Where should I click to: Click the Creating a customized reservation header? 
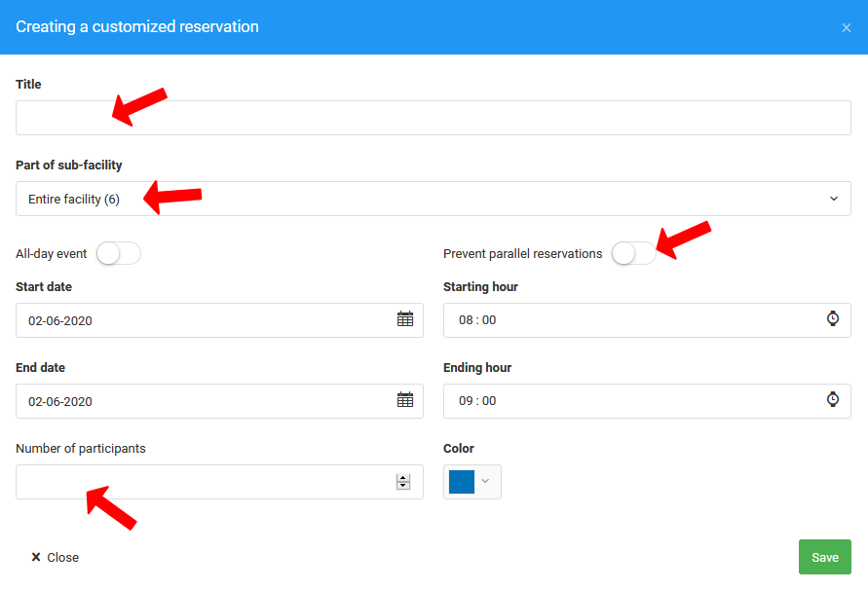(x=137, y=27)
